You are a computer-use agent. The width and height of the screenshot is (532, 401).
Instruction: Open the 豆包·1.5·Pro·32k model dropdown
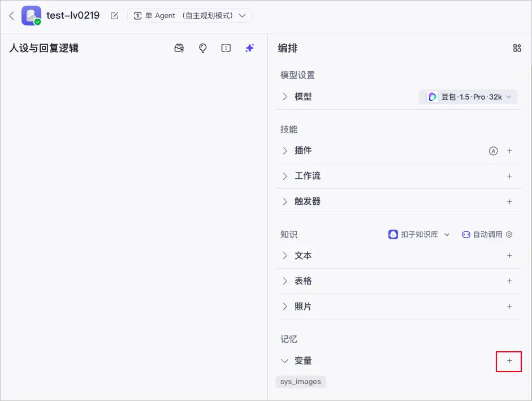click(x=468, y=96)
